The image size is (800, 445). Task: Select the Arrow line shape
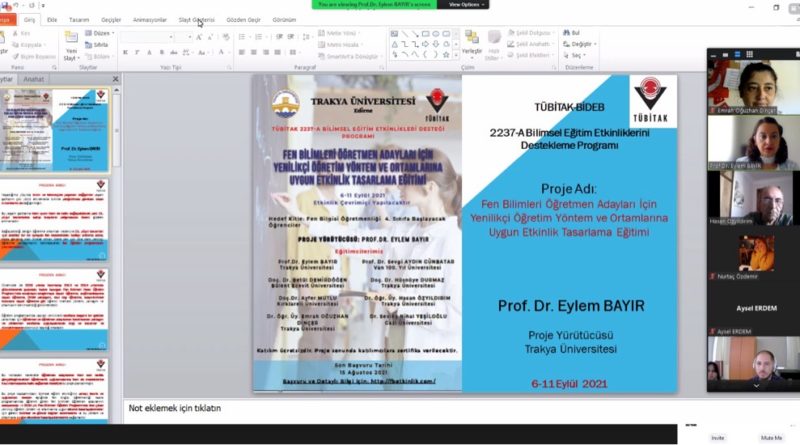pos(415,34)
